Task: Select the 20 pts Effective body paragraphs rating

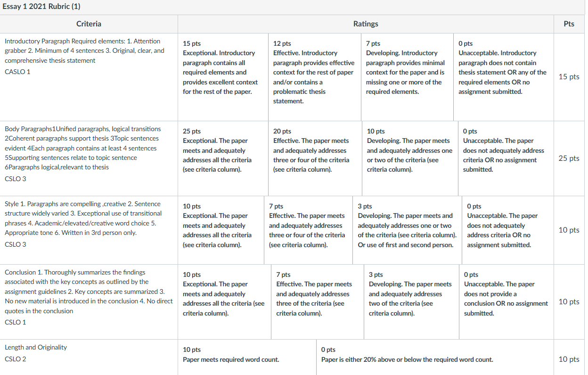Action: point(315,158)
